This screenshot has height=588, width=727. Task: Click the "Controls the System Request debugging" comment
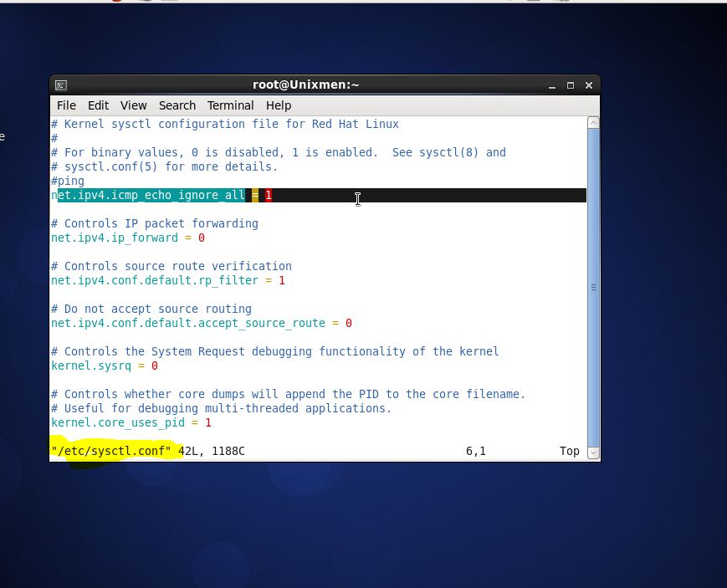(275, 351)
